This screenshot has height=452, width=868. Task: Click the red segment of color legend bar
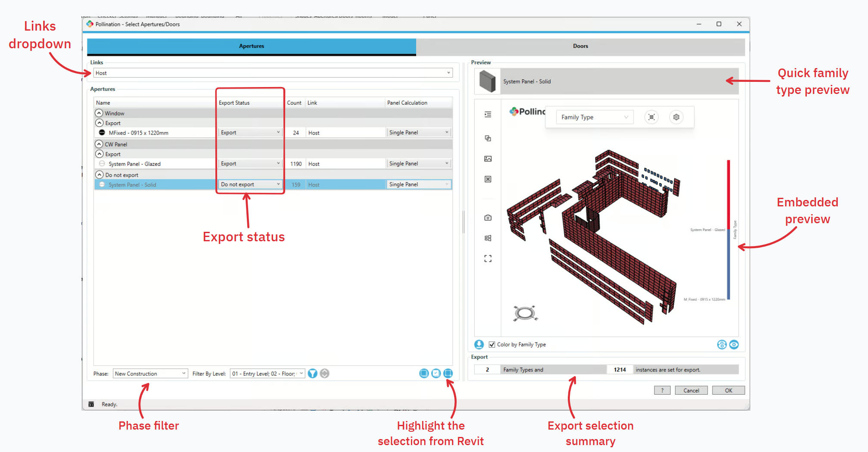pos(728,190)
